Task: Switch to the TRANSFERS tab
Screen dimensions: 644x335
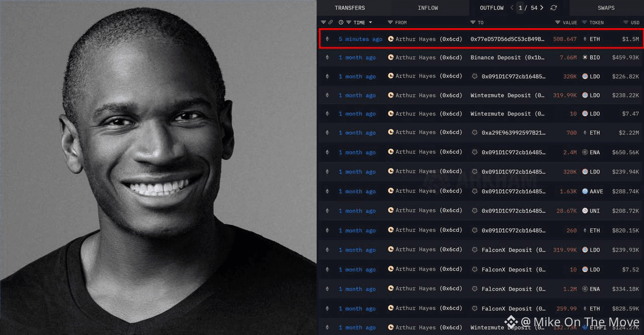Action: [350, 8]
